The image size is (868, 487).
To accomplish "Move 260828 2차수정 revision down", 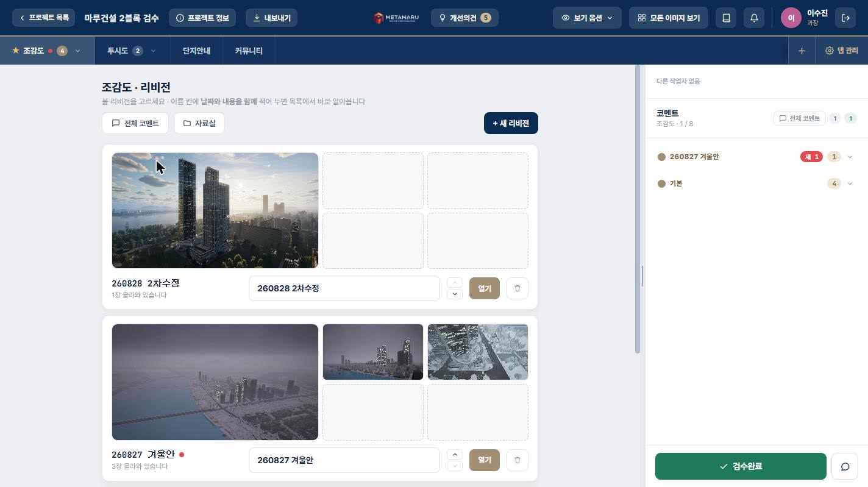I will [x=454, y=294].
